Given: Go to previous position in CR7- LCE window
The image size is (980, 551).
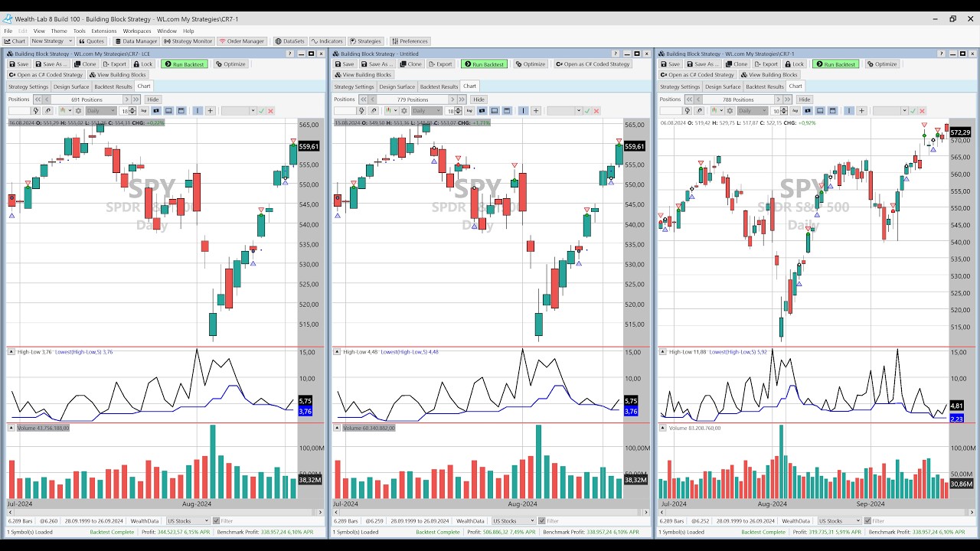Looking at the screenshot, I should [x=47, y=99].
